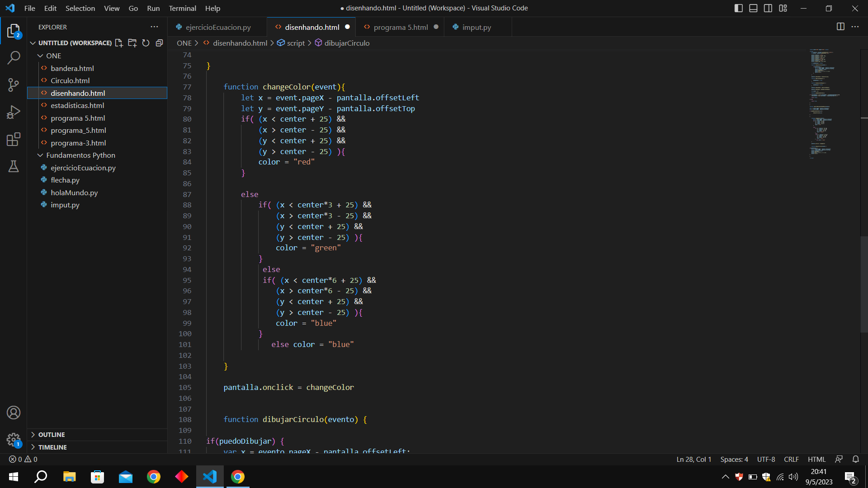868x488 pixels.
Task: Click New File icon in Explorer header
Action: (x=119, y=43)
